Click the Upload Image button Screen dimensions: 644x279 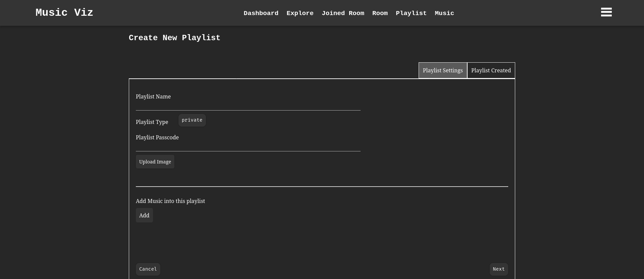(x=155, y=161)
